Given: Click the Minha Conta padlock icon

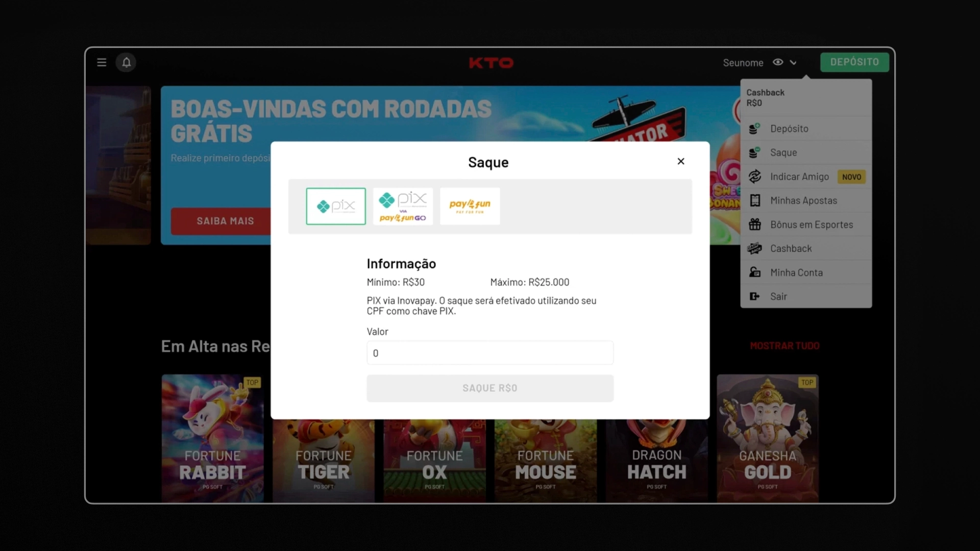Looking at the screenshot, I should click(754, 272).
